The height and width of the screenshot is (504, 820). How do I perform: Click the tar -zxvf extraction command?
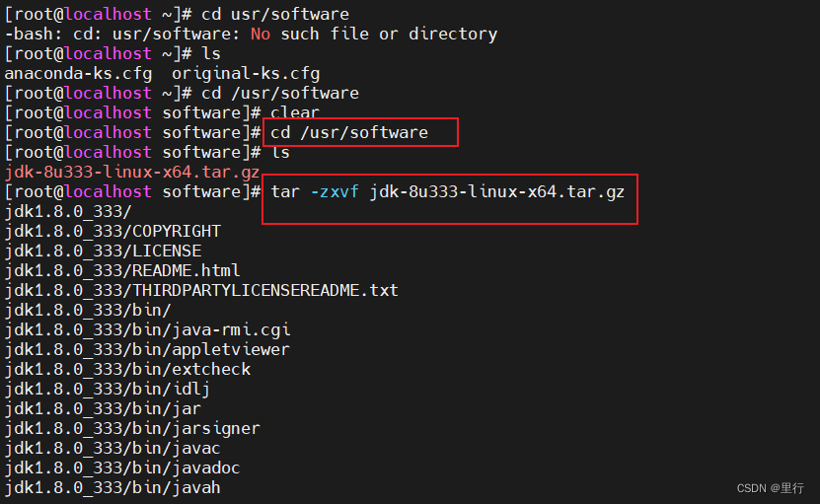point(448,191)
